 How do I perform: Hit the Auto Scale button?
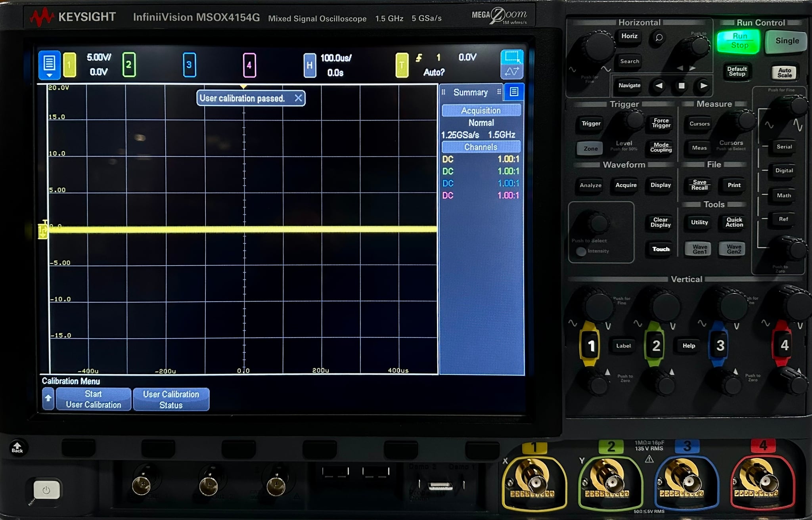click(x=784, y=73)
